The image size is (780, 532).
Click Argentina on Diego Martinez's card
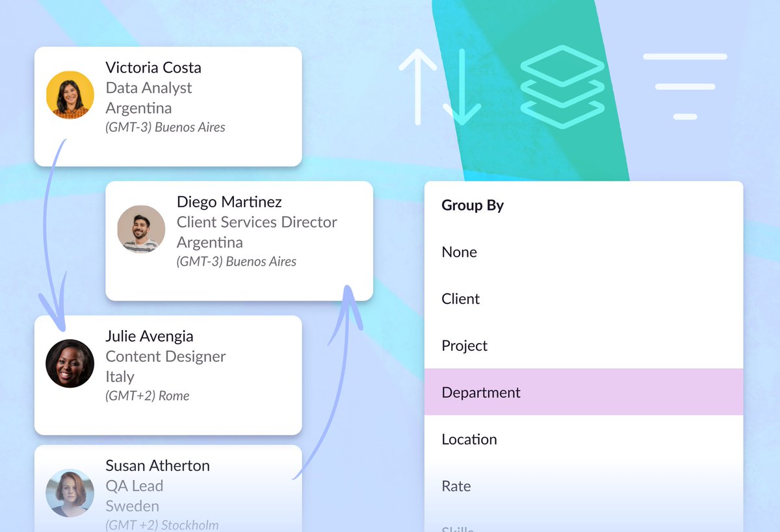[210, 242]
